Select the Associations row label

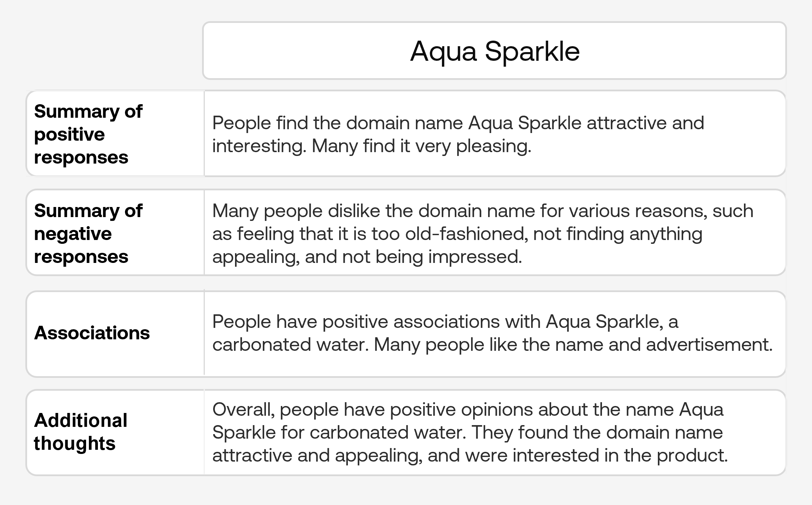pos(92,333)
